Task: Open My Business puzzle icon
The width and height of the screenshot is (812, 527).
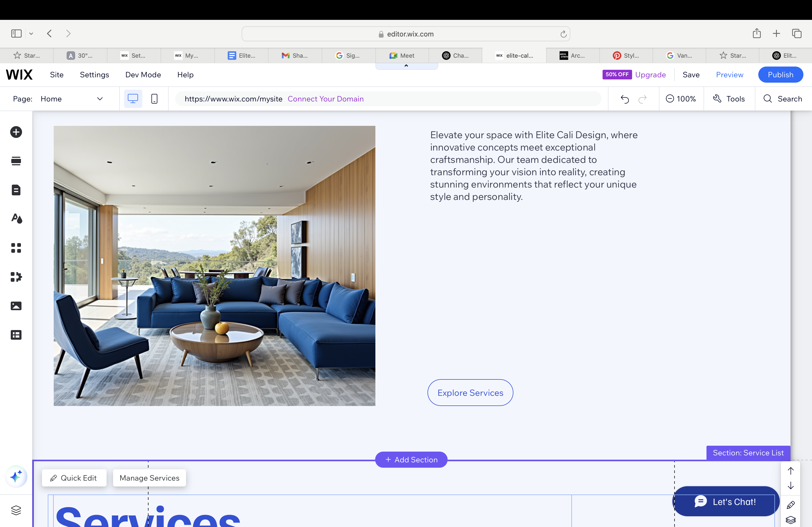Action: click(16, 277)
